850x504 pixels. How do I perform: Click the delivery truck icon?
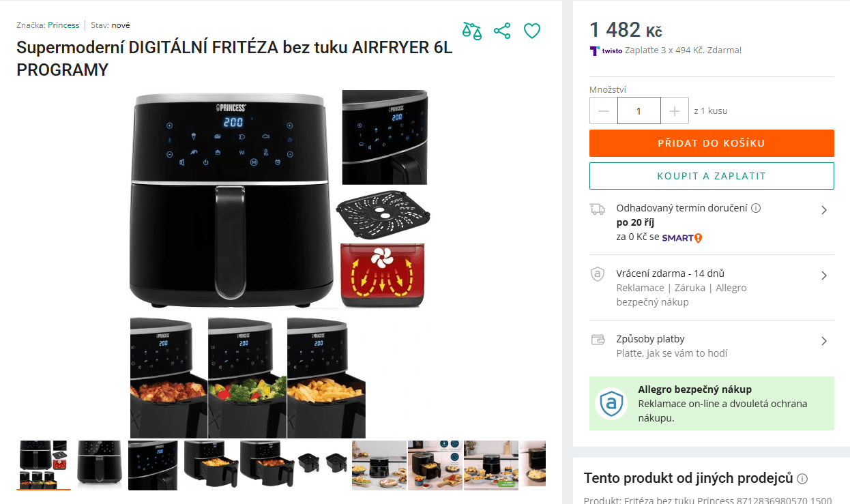click(598, 209)
